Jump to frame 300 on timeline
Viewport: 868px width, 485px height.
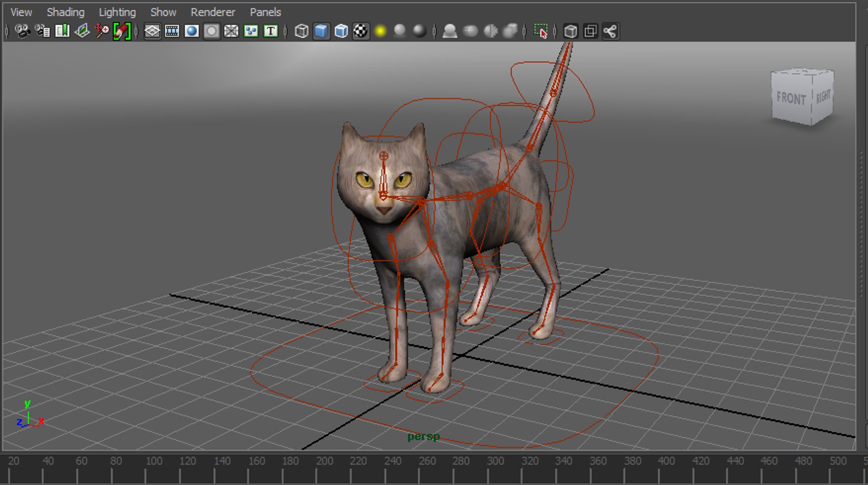point(495,461)
